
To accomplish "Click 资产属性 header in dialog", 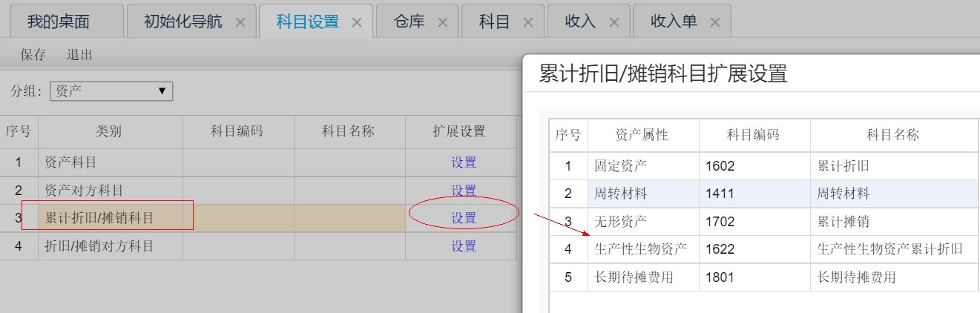I will tap(643, 135).
